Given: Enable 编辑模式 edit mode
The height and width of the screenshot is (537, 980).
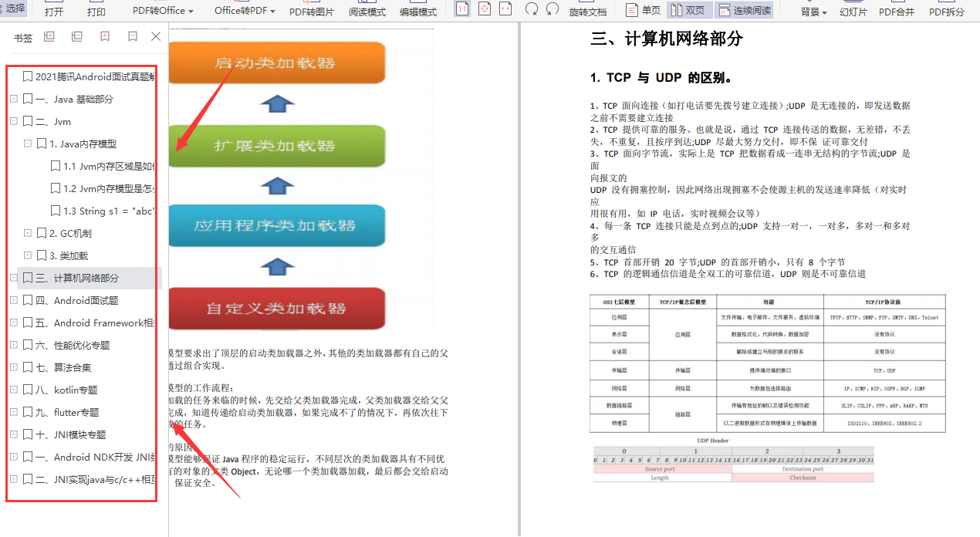Looking at the screenshot, I should (418, 12).
